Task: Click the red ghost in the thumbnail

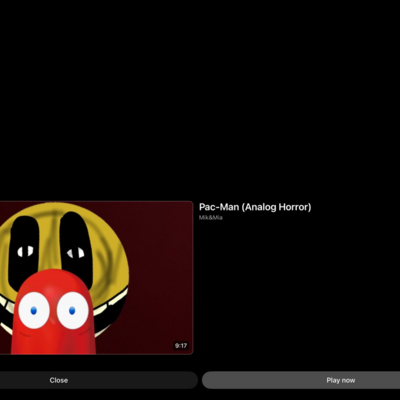Action: [x=53, y=313]
